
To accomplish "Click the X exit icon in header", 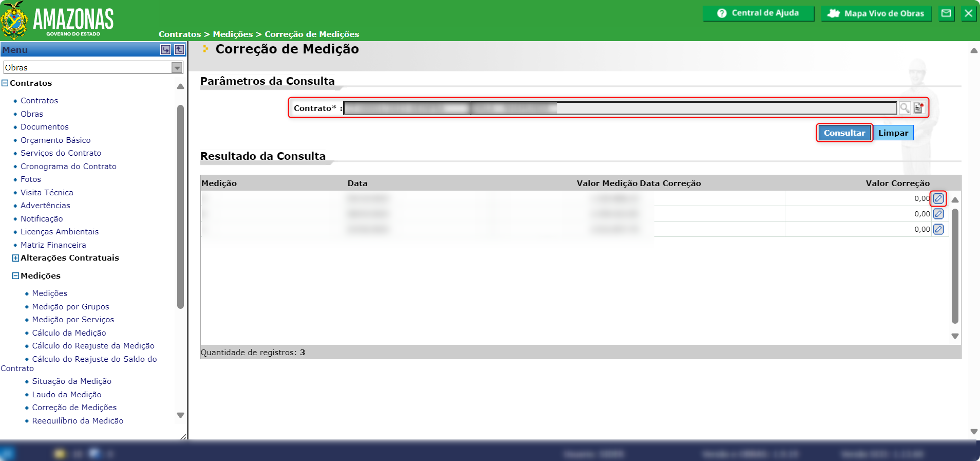I will [x=968, y=13].
